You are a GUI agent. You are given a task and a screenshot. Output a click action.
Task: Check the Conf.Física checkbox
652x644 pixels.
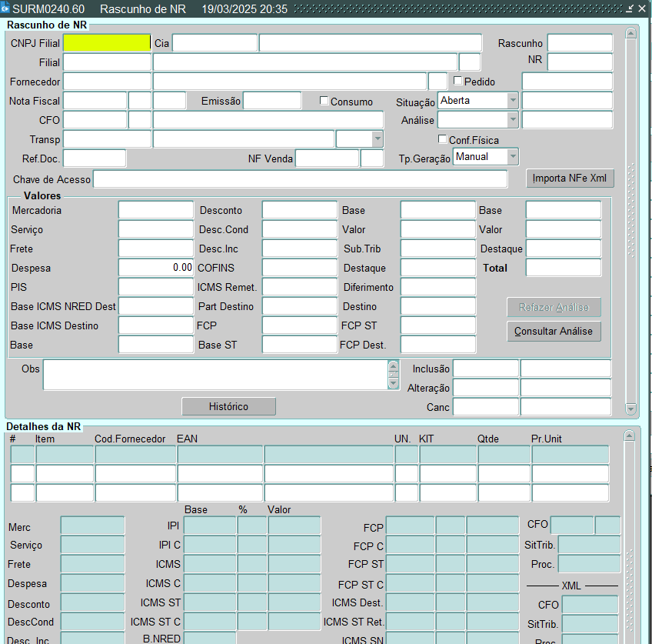442,139
